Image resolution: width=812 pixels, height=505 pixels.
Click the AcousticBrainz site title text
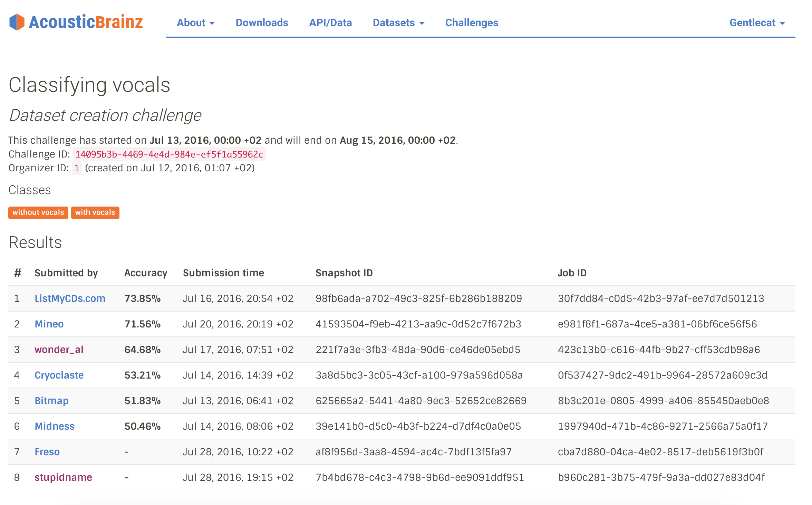86,22
